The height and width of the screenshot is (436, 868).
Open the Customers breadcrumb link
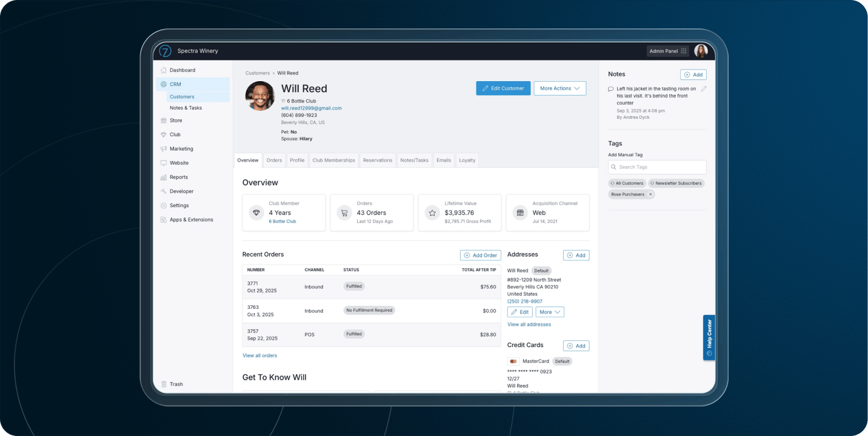point(258,73)
